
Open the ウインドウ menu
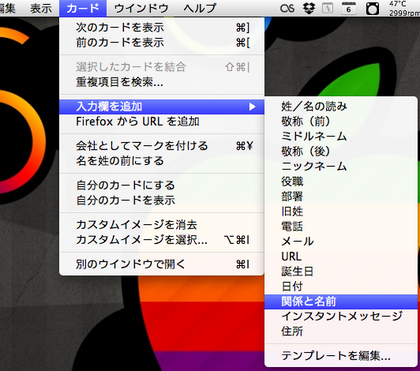(x=141, y=8)
